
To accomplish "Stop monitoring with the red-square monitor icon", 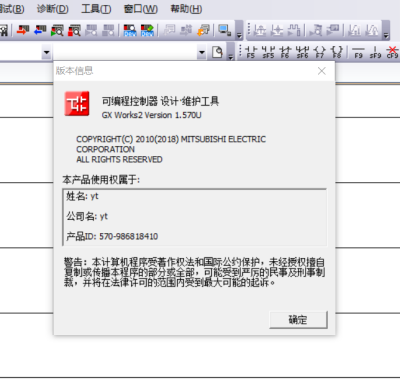I will point(74,30).
